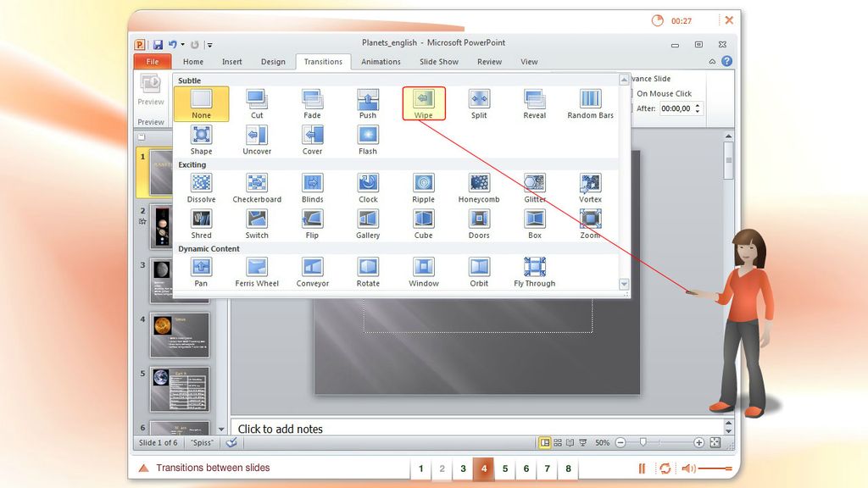Adjust the tutorial volume slider
Screen dimensions: 868x488
click(715, 469)
